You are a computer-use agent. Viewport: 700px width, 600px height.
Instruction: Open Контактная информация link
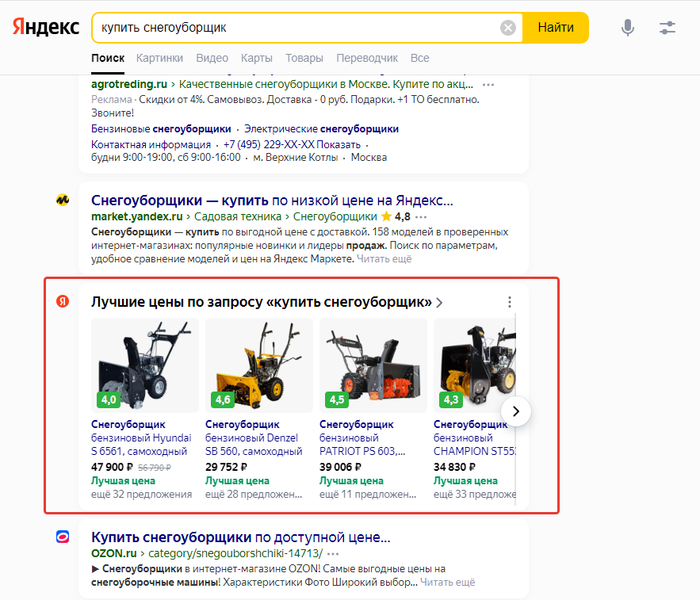pyautogui.click(x=151, y=144)
